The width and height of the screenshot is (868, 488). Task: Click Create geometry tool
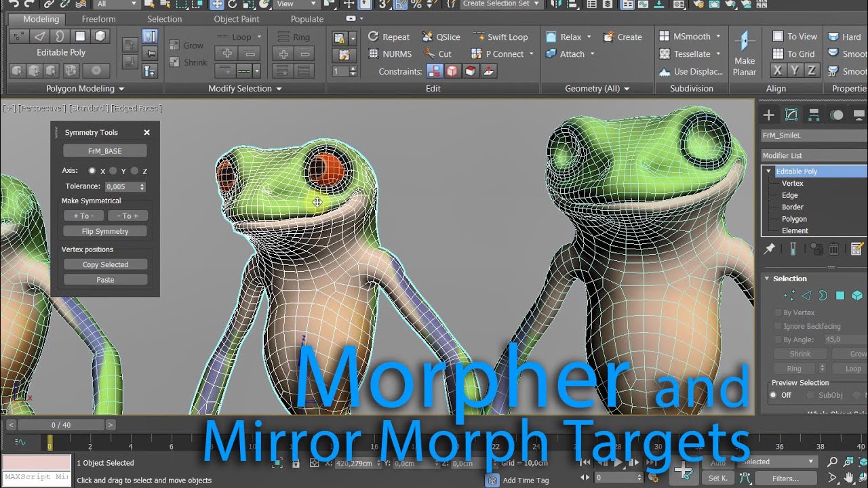coord(622,37)
